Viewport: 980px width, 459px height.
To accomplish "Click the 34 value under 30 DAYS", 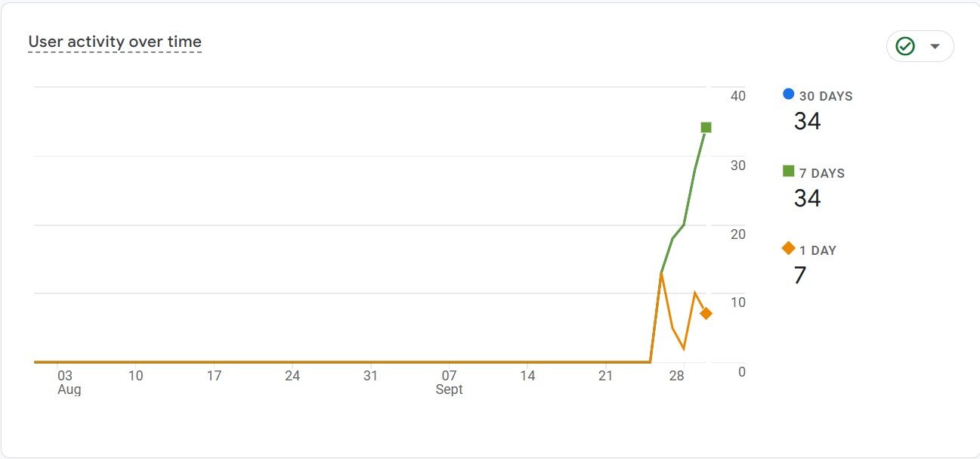I will click(808, 121).
